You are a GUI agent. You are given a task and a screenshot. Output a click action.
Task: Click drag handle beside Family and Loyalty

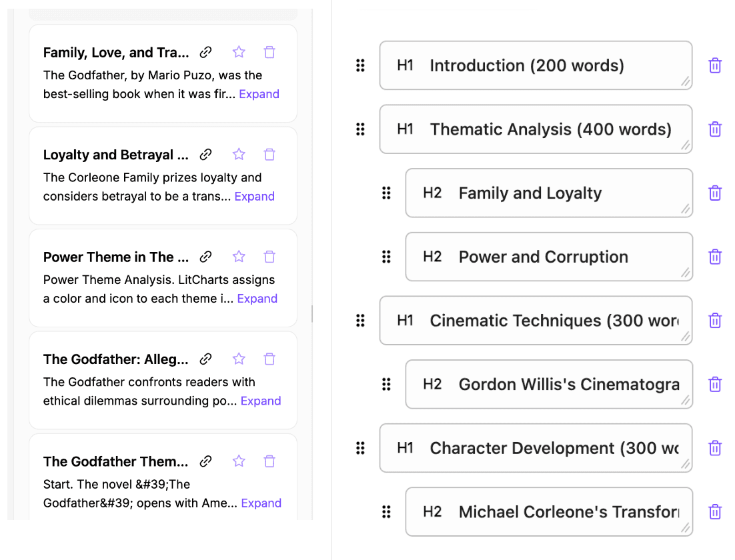coord(386,193)
